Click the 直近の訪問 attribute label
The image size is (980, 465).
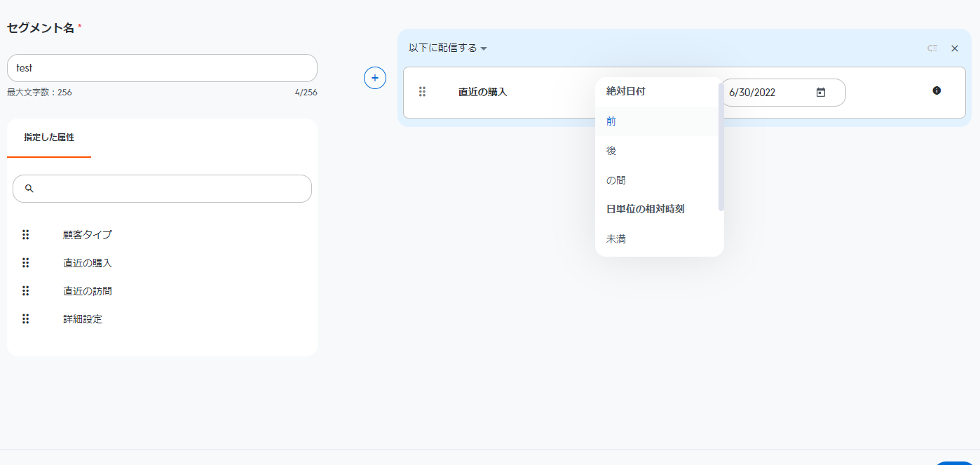[x=87, y=291]
